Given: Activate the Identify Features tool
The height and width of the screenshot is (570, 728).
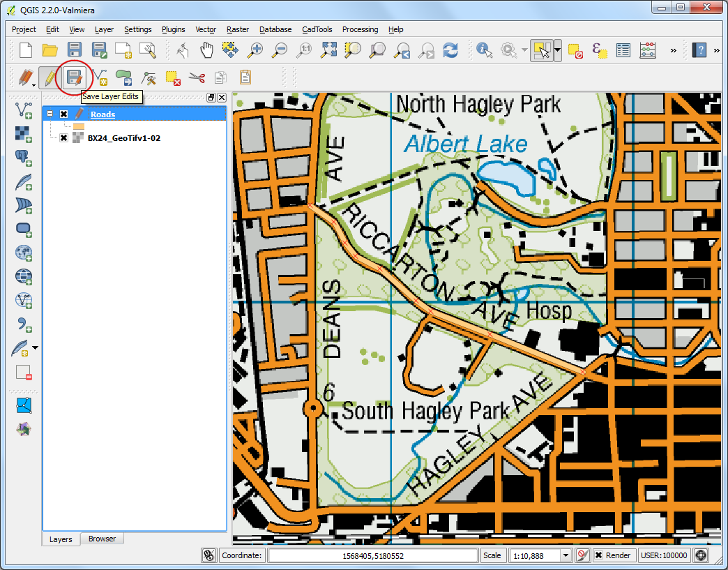Looking at the screenshot, I should click(484, 50).
